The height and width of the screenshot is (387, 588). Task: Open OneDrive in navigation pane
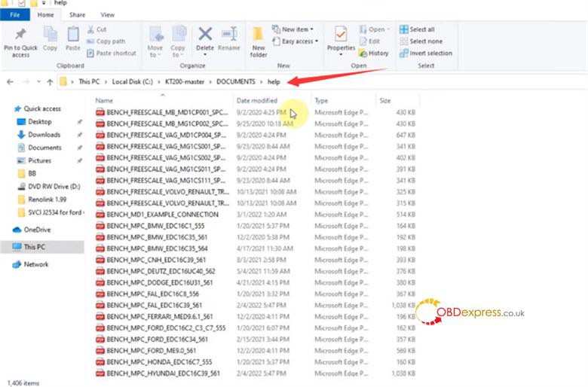[x=32, y=230]
